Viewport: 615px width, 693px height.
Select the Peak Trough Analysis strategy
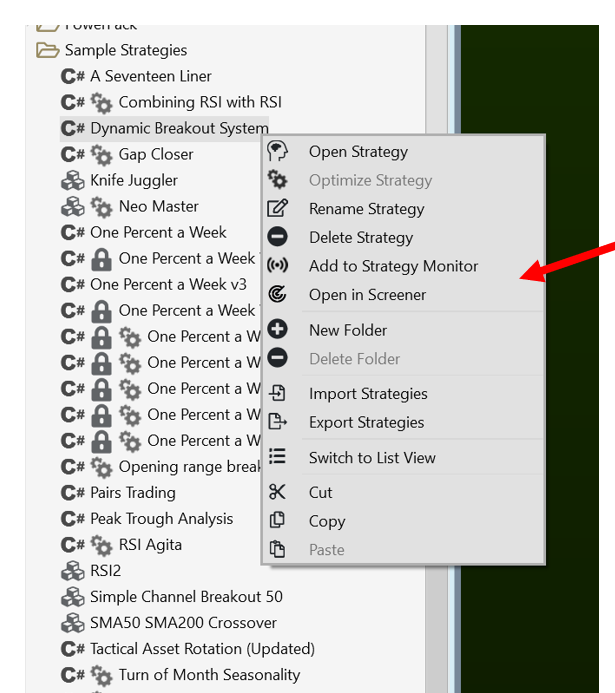tap(161, 518)
